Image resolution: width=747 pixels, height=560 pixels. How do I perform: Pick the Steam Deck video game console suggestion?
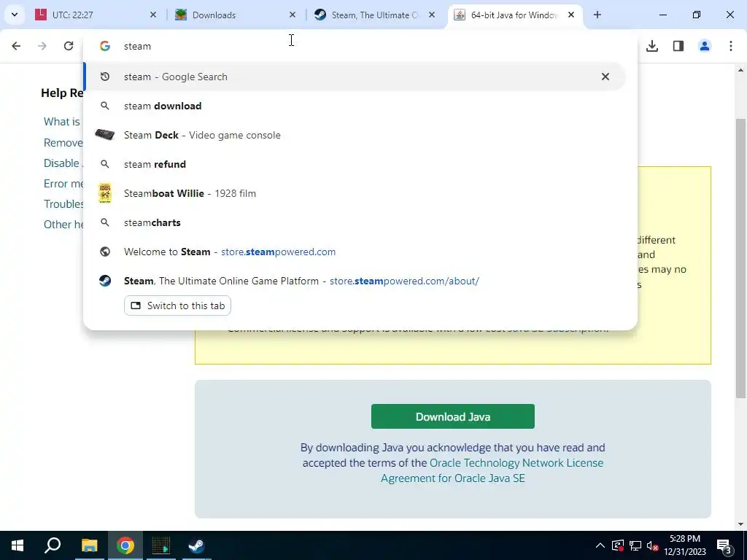[355, 135]
